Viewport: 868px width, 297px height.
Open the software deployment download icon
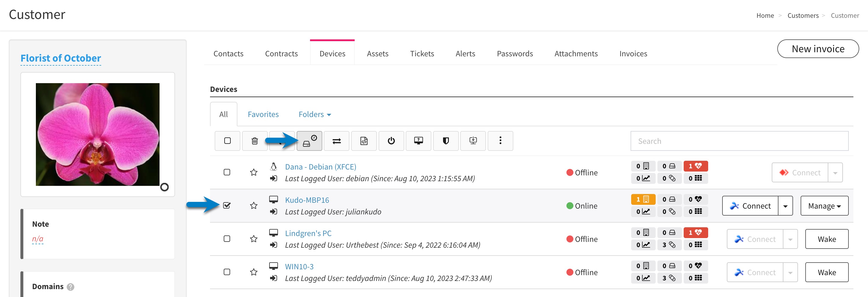point(473,141)
